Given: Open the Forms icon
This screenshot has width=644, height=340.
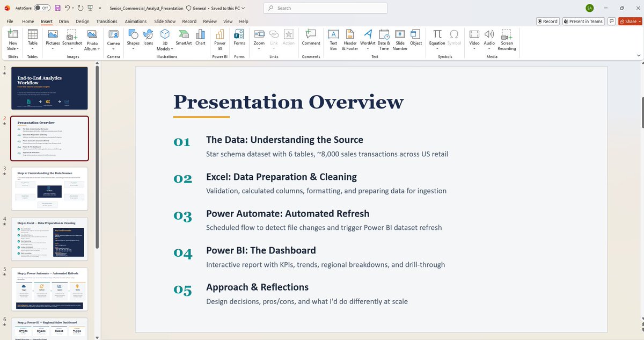Looking at the screenshot, I should [239, 34].
